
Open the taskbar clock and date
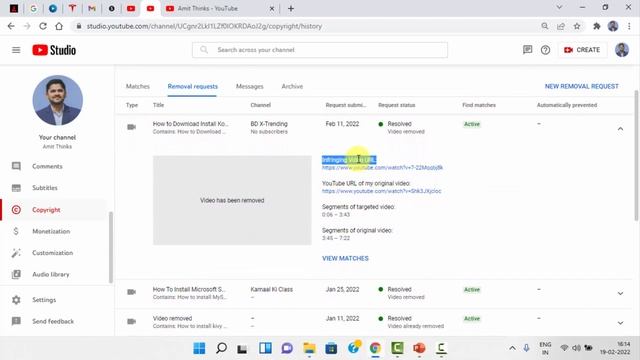pos(615,348)
